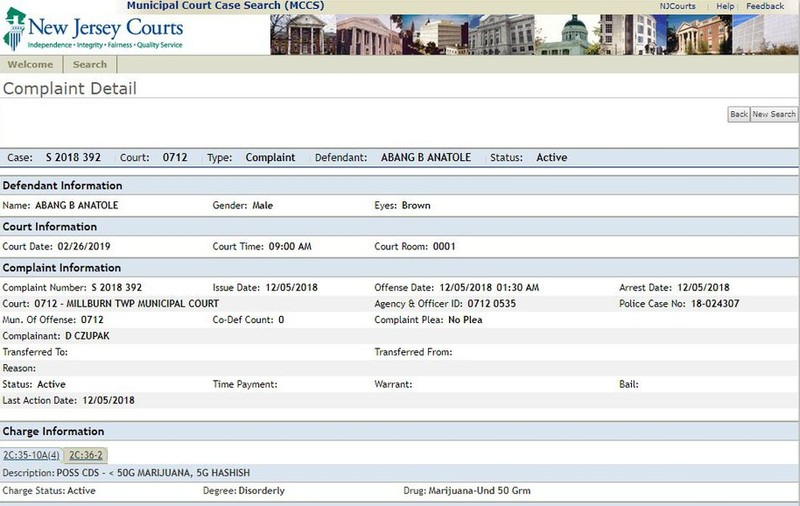The image size is (800, 506).
Task: Click the courthouse banner photo strip
Action: (534, 35)
